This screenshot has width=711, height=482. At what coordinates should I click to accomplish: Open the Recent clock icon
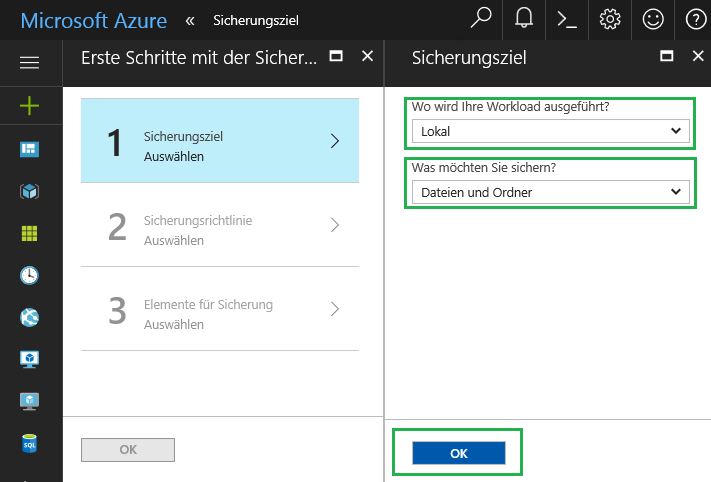[29, 275]
